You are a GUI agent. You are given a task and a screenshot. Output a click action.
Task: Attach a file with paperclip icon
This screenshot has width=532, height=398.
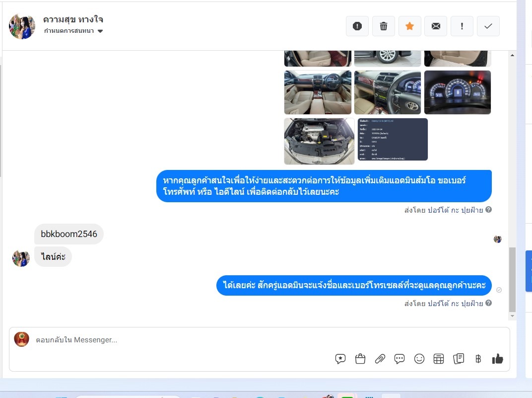[x=380, y=359]
